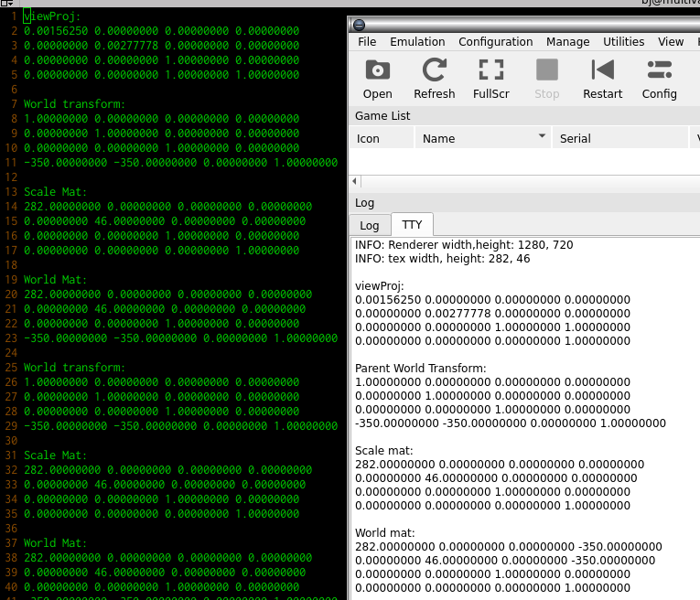Click the game list scroll-left arrow
700x600 pixels.
click(x=355, y=182)
